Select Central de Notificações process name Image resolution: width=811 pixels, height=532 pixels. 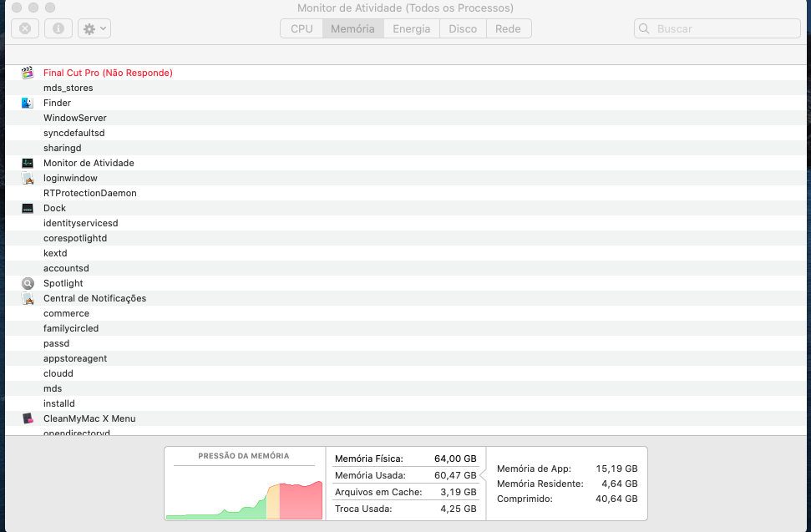[x=94, y=298]
